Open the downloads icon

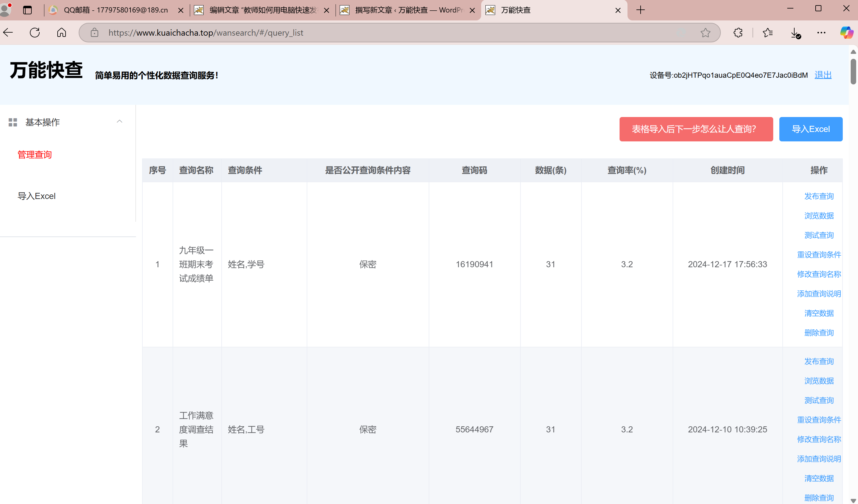[x=795, y=33]
